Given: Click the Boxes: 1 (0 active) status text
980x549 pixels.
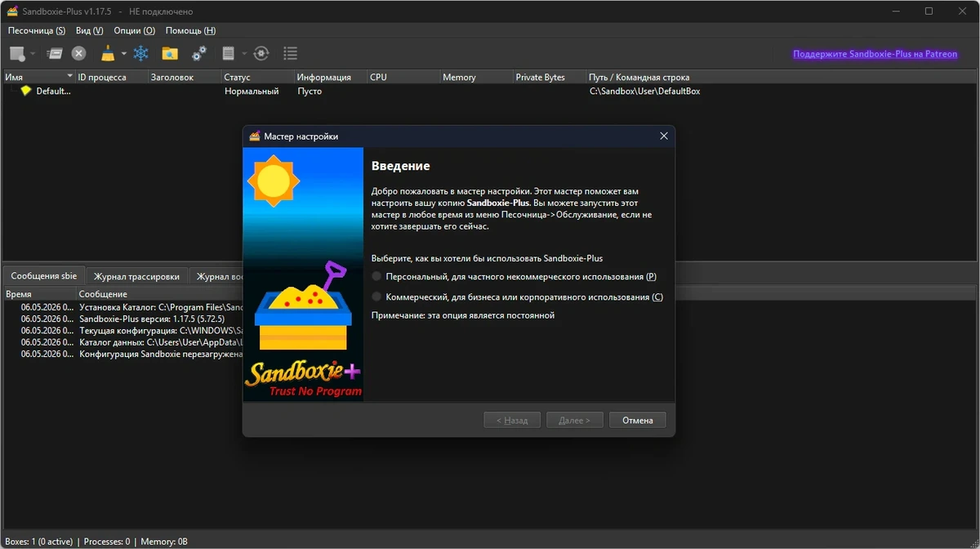Looking at the screenshot, I should click(38, 541).
